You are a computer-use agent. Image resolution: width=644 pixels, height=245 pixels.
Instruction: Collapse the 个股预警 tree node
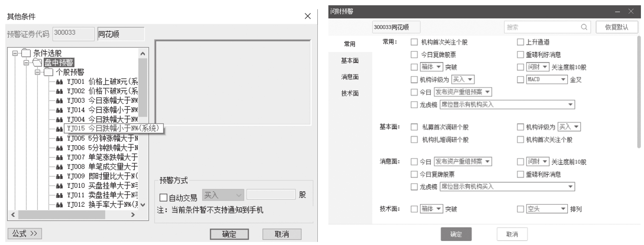pyautogui.click(x=37, y=72)
